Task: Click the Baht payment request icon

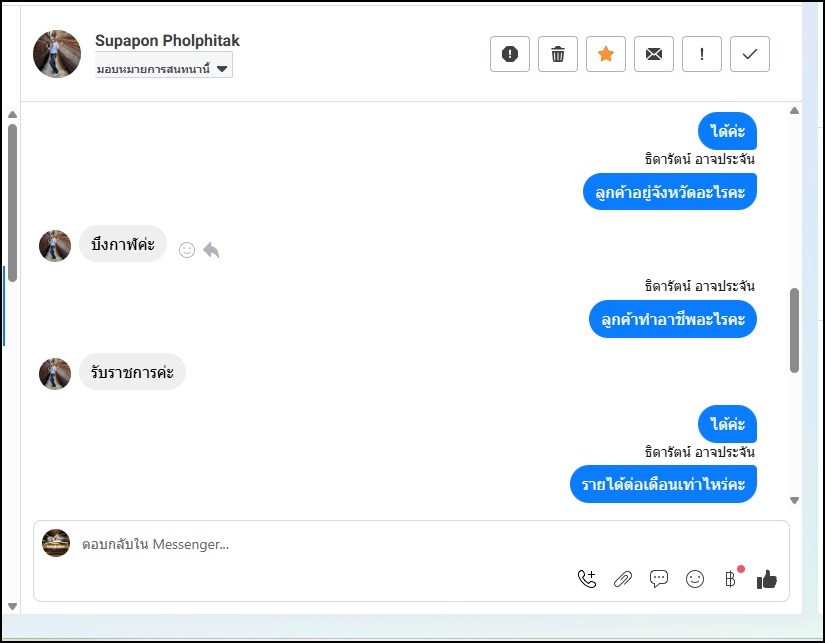Action: tap(731, 579)
